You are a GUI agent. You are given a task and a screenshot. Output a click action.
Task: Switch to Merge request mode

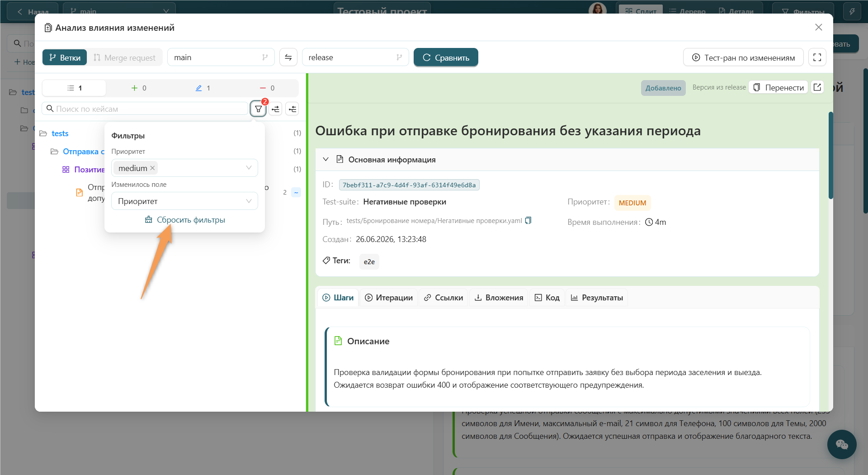[124, 57]
